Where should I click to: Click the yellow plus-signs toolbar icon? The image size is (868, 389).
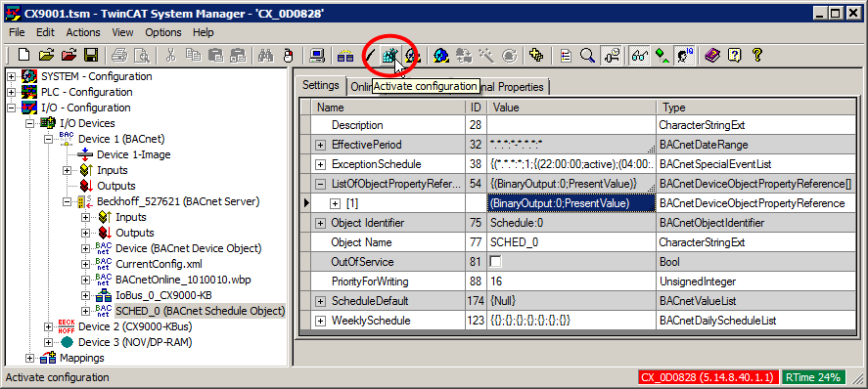point(536,55)
